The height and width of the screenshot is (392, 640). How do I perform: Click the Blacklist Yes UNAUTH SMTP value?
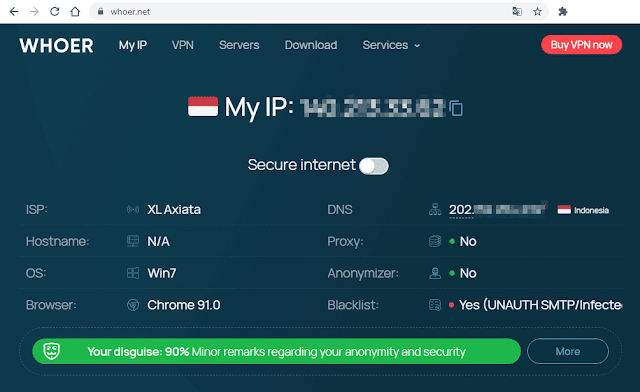click(540, 305)
